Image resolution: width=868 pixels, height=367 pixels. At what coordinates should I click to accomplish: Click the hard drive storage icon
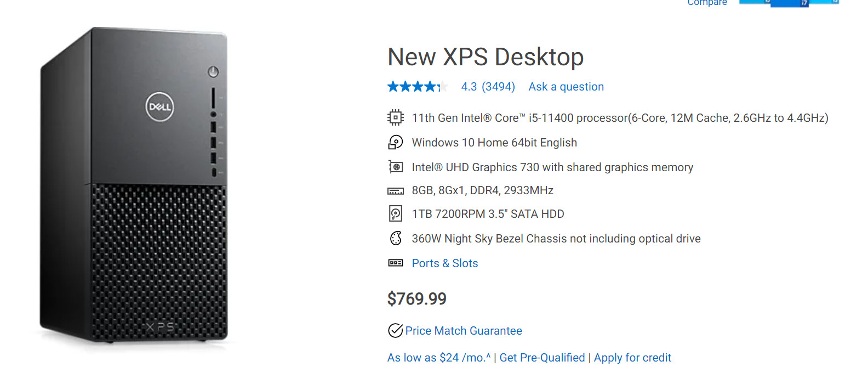pyautogui.click(x=396, y=213)
